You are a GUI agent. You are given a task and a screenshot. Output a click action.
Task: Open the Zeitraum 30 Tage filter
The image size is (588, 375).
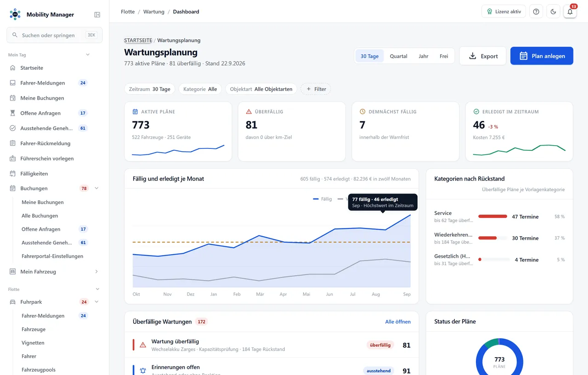150,89
